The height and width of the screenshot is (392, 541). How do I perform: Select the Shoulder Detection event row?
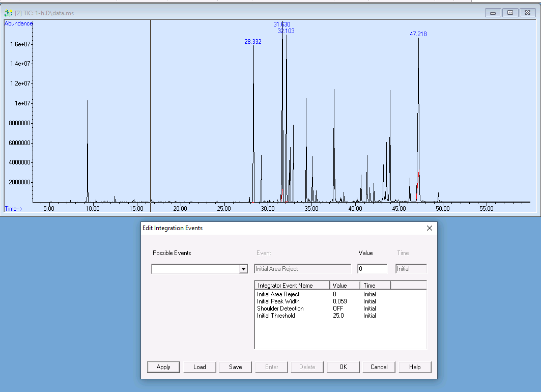tap(280, 309)
